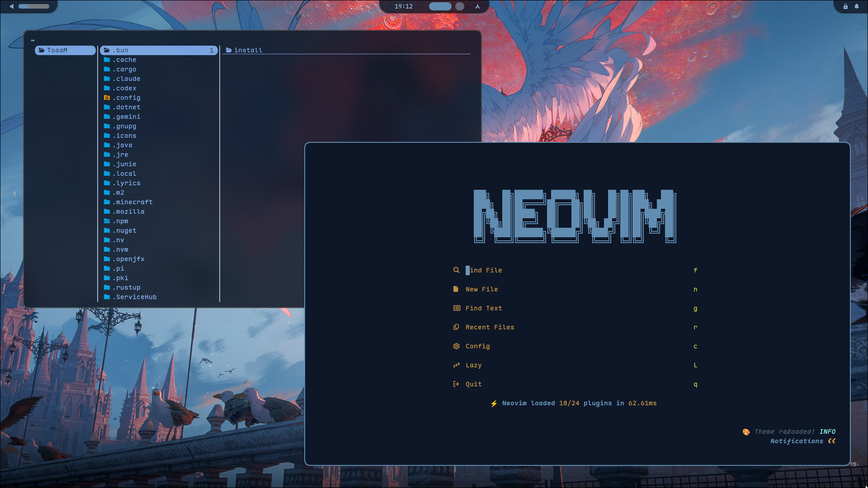
Task: Click the folder icon of .cache
Action: pyautogui.click(x=107, y=60)
